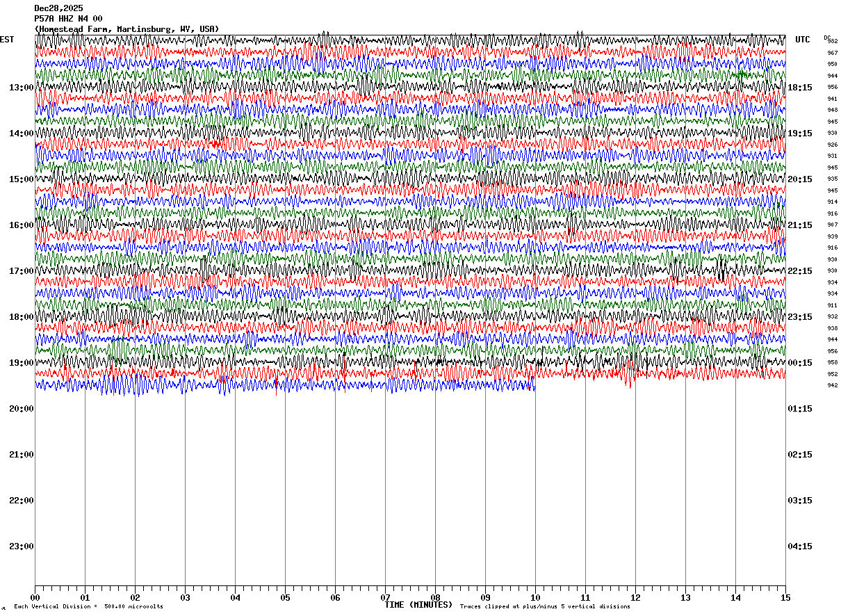Click the DC offset value 931
Screen dimensions: 841x616
pos(832,156)
